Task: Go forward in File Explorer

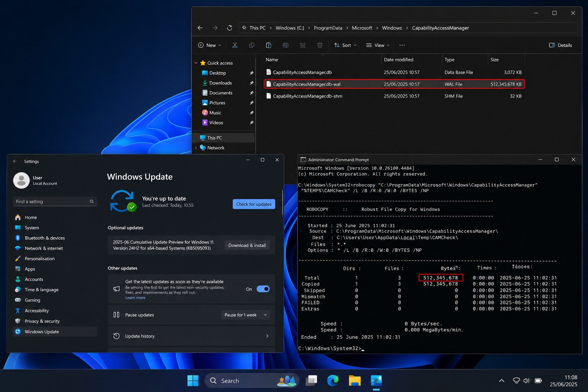Action: 215,28
